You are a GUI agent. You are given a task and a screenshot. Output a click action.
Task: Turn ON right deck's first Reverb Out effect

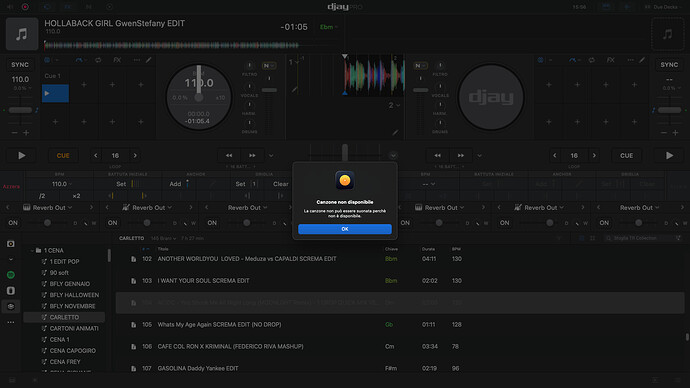[x=405, y=223]
